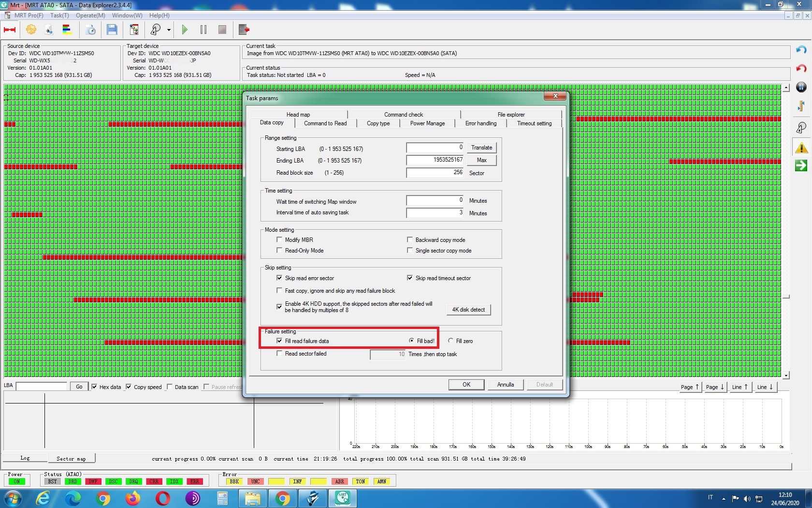Click the pause icon in the toolbar
The width and height of the screenshot is (812, 508).
[203, 30]
